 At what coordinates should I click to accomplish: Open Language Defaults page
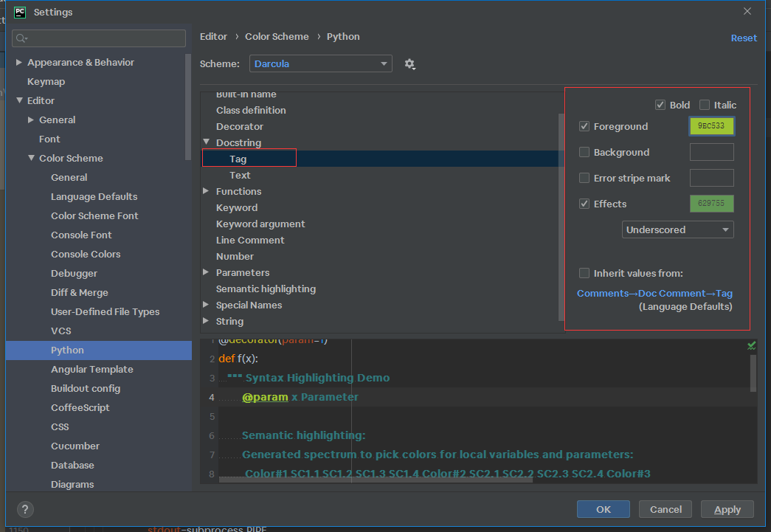(94, 197)
